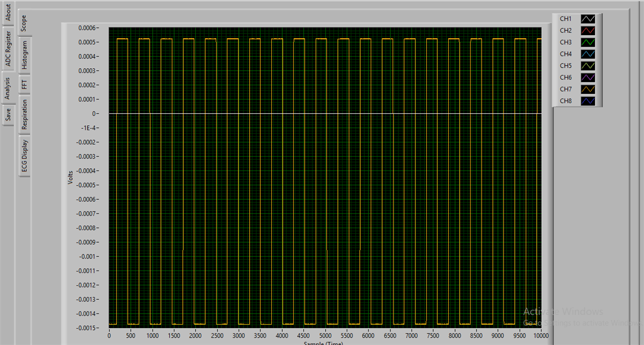Switch to the ADC Register tab
644x345 pixels.
(x=8, y=49)
